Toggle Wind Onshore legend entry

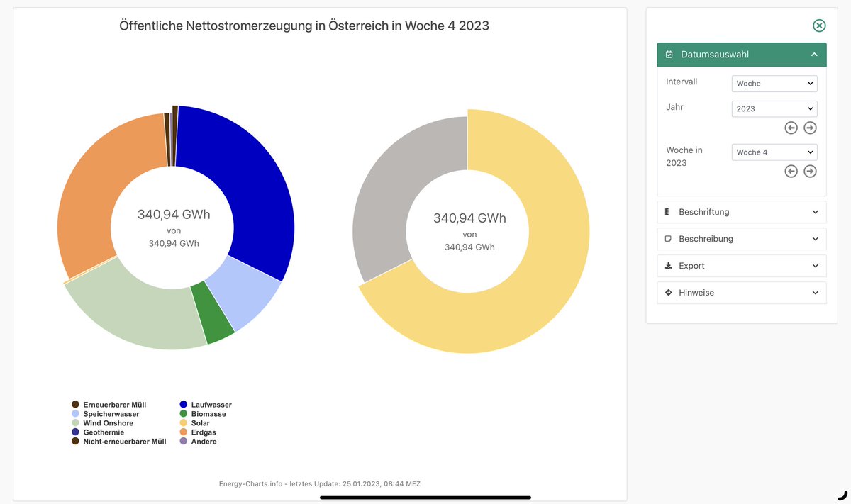tap(103, 423)
